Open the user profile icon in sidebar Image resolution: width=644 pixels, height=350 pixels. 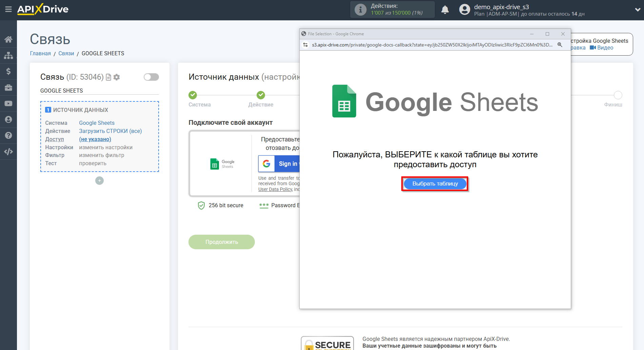click(8, 119)
